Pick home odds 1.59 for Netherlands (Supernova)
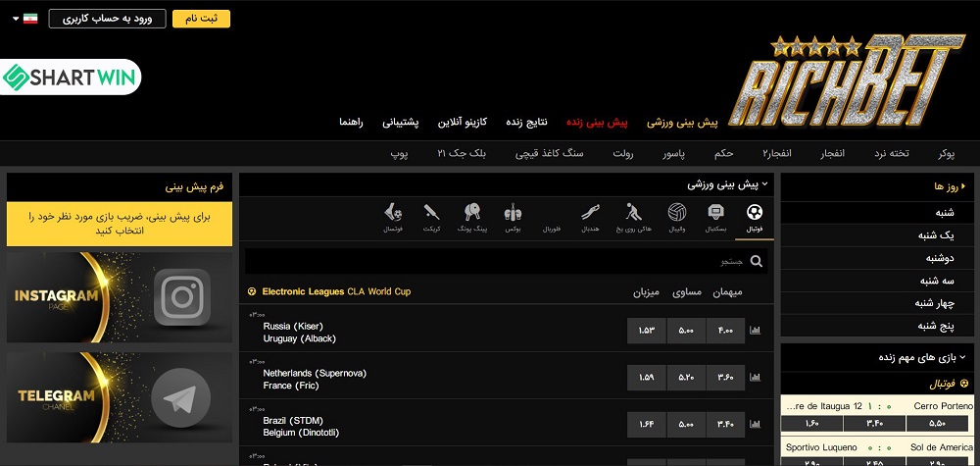The image size is (980, 466). [x=646, y=377]
